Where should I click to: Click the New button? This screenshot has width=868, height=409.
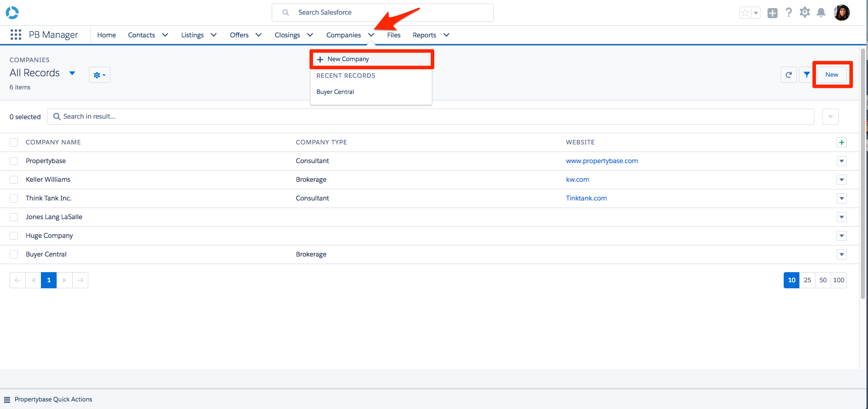(832, 75)
